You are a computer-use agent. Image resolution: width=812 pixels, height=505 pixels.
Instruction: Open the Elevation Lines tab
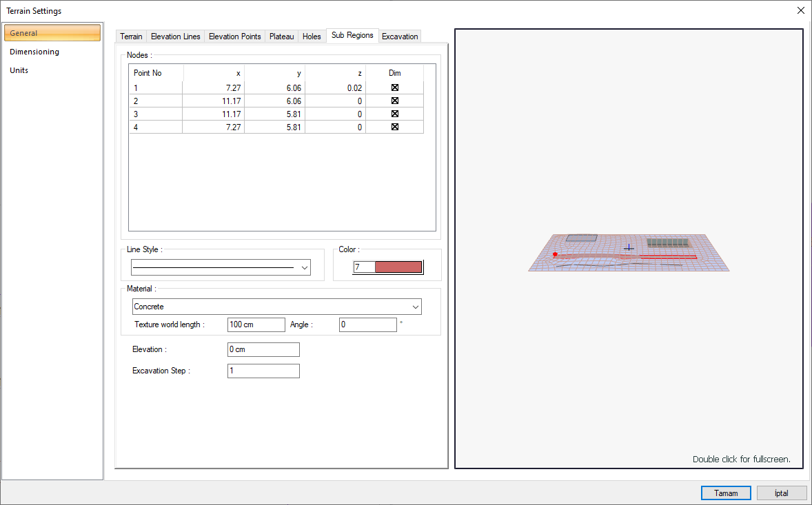coord(175,37)
